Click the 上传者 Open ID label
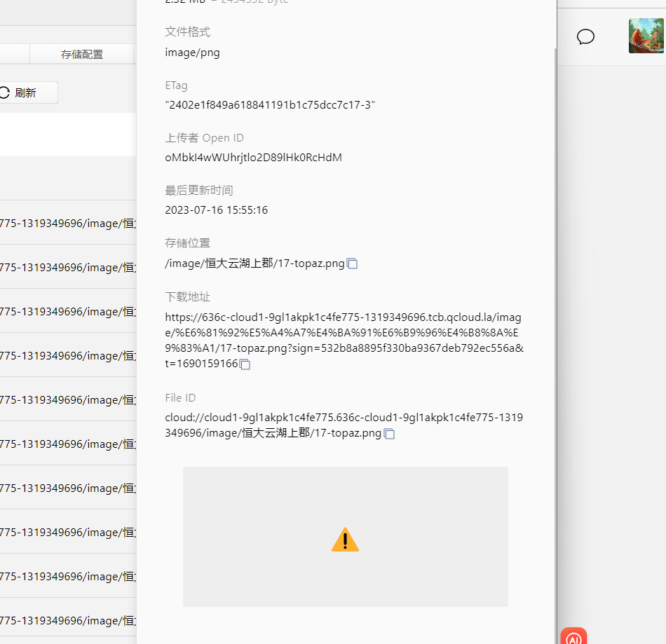This screenshot has width=666, height=644. click(204, 138)
